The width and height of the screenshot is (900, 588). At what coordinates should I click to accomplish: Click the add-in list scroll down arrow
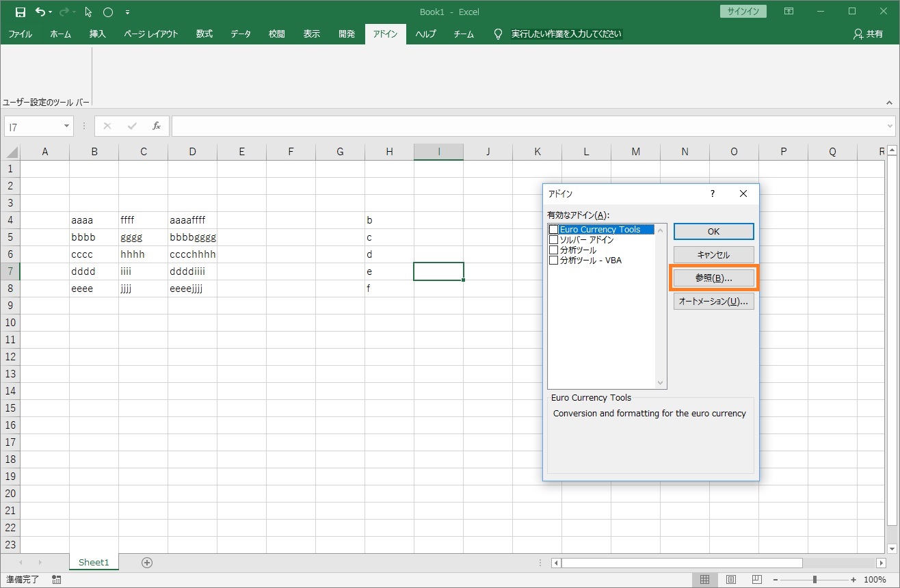click(661, 383)
